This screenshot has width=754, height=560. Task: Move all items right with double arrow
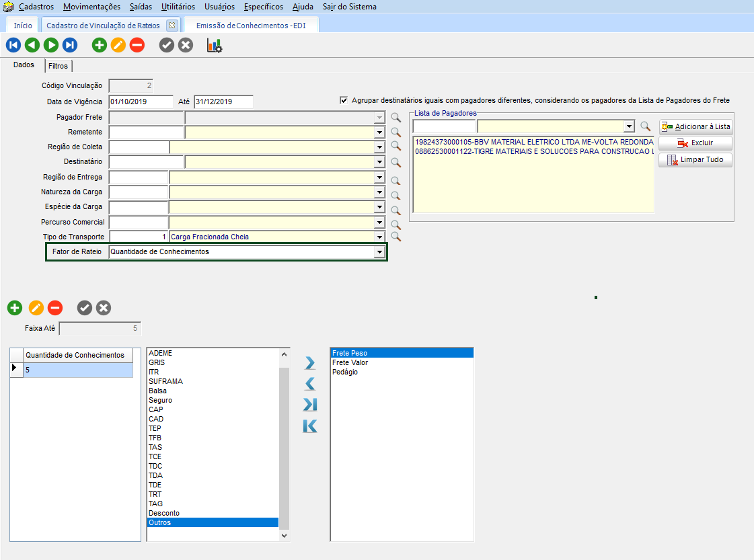pos(310,405)
